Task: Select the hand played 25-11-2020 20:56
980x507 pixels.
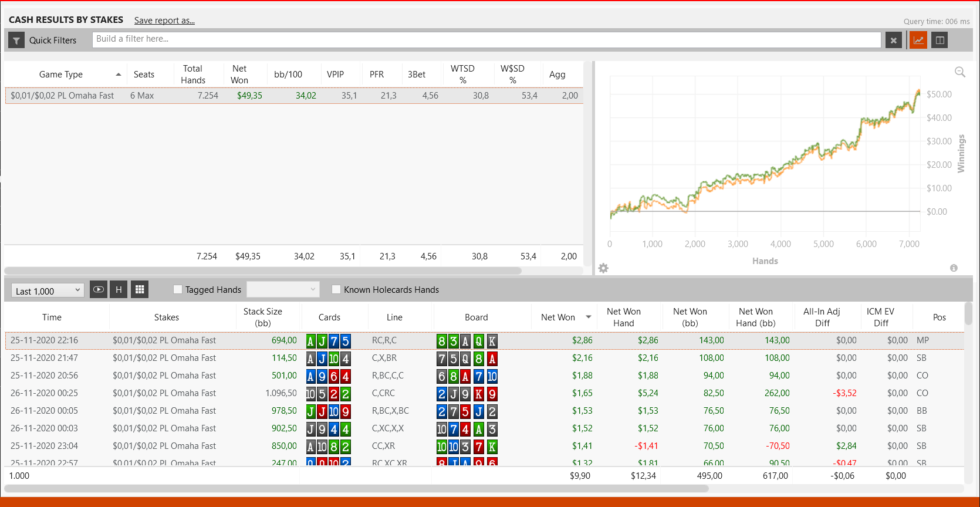Action: point(484,376)
